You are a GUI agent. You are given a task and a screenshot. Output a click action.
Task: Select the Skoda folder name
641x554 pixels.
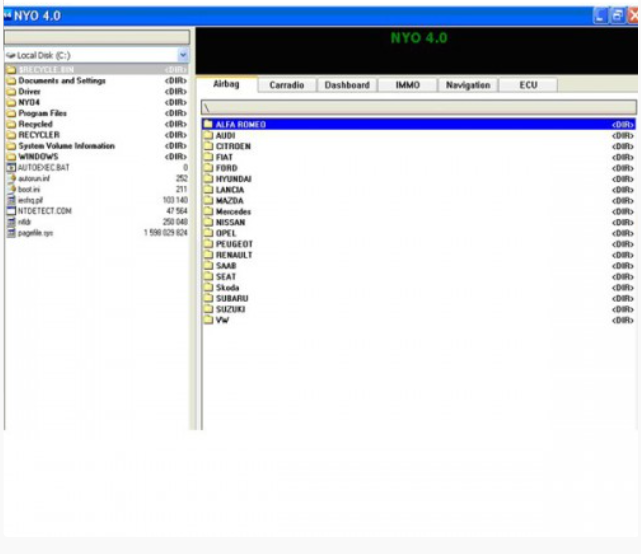click(x=227, y=287)
